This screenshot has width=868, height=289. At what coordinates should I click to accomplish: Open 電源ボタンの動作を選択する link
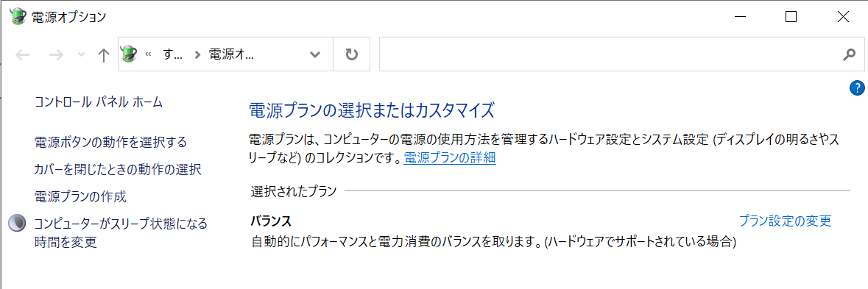(110, 142)
